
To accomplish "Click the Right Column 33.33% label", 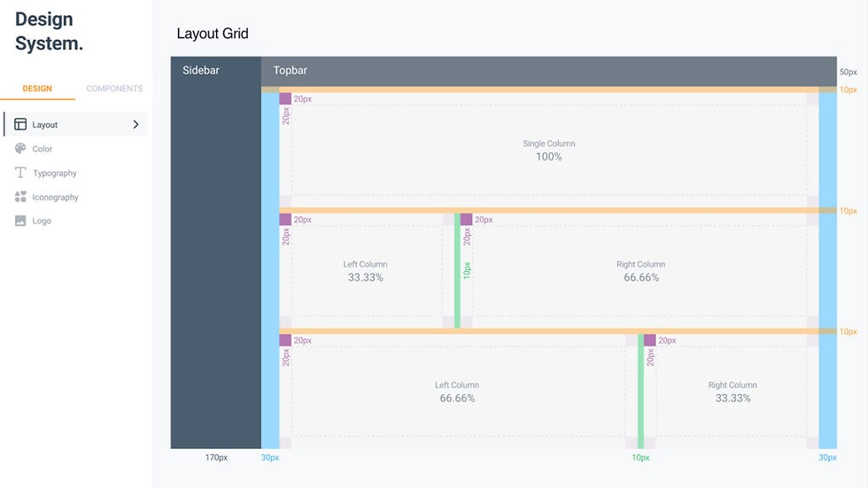I will click(x=732, y=391).
